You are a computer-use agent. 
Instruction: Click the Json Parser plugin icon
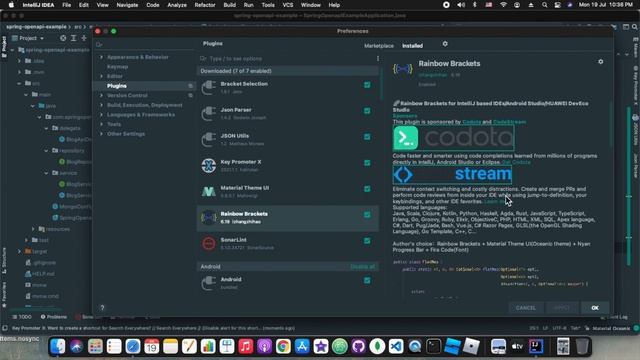(209, 113)
